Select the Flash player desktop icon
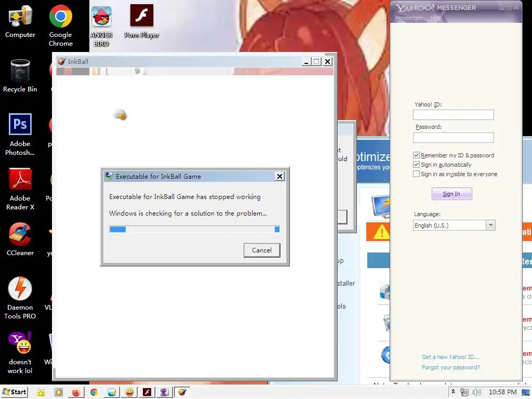This screenshot has height=399, width=532. 141,21
